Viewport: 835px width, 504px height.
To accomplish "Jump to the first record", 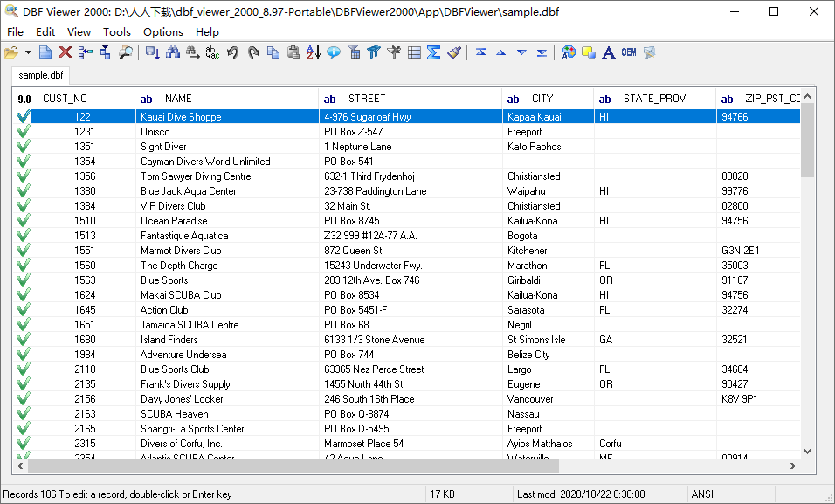I will click(x=482, y=52).
